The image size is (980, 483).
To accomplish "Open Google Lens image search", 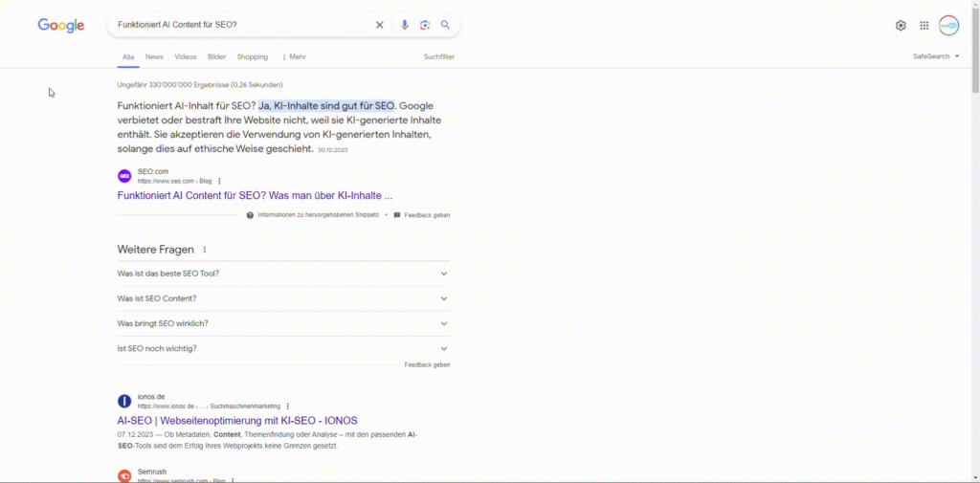I will [425, 25].
